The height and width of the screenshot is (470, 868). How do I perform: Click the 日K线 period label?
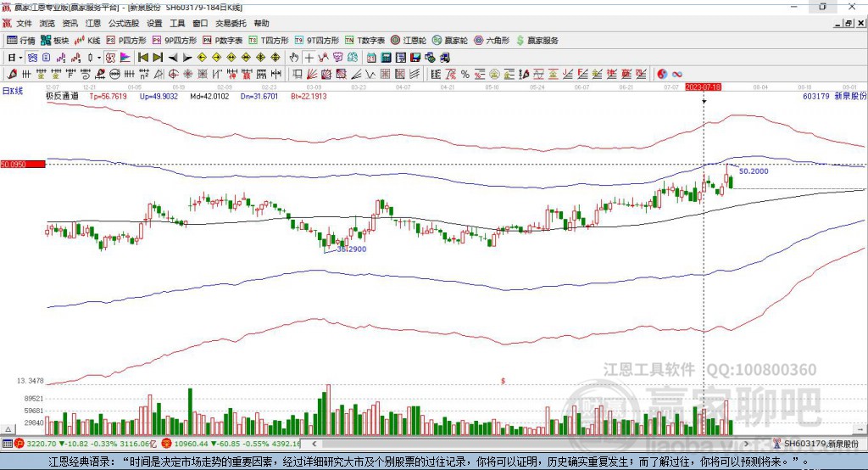click(x=13, y=91)
